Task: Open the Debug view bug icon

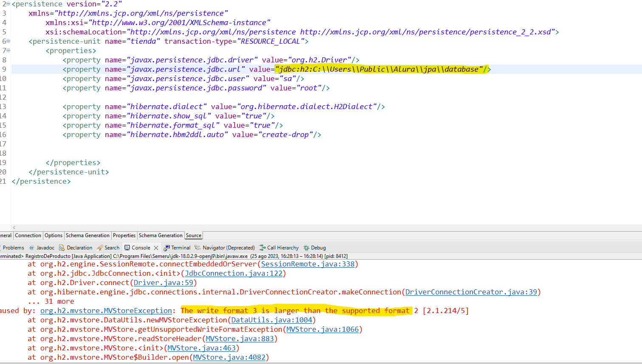Action: pos(307,248)
